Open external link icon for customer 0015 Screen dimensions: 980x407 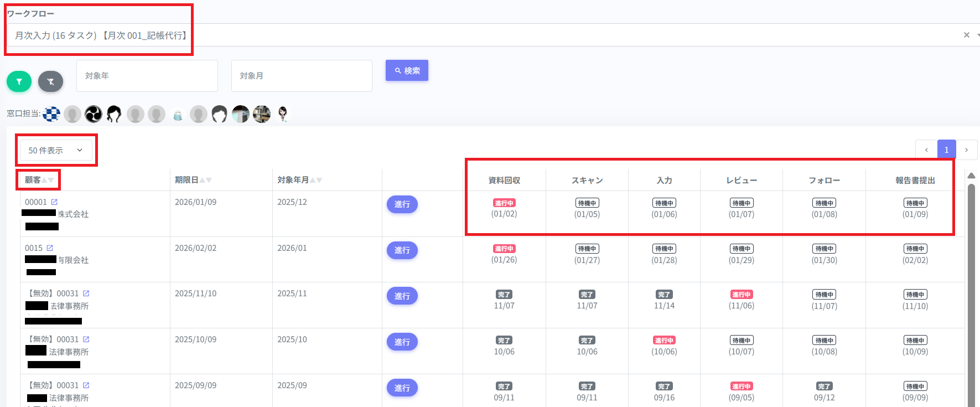[x=50, y=248]
